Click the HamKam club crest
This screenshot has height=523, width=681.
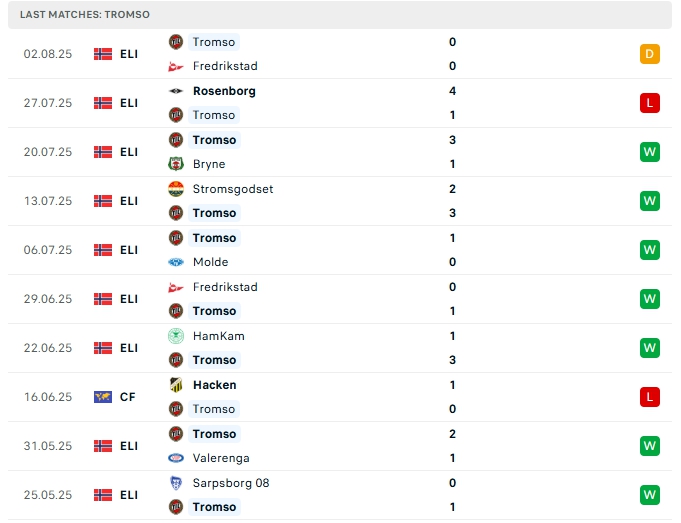pos(176,336)
